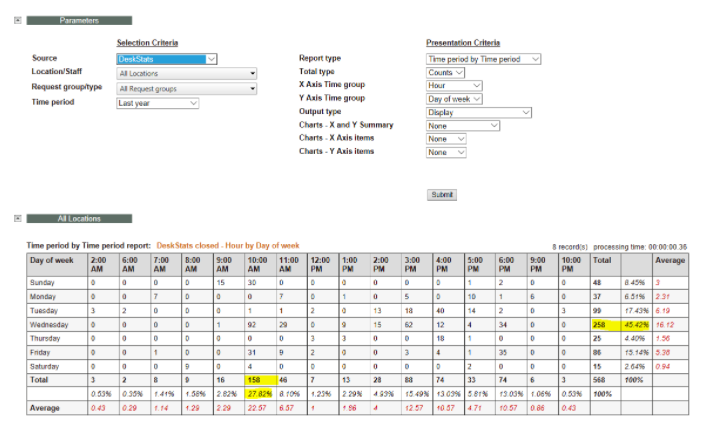Image resolution: width=717 pixels, height=424 pixels.
Task: Click the yellow highlighted 158 total cell
Action: tap(259, 381)
